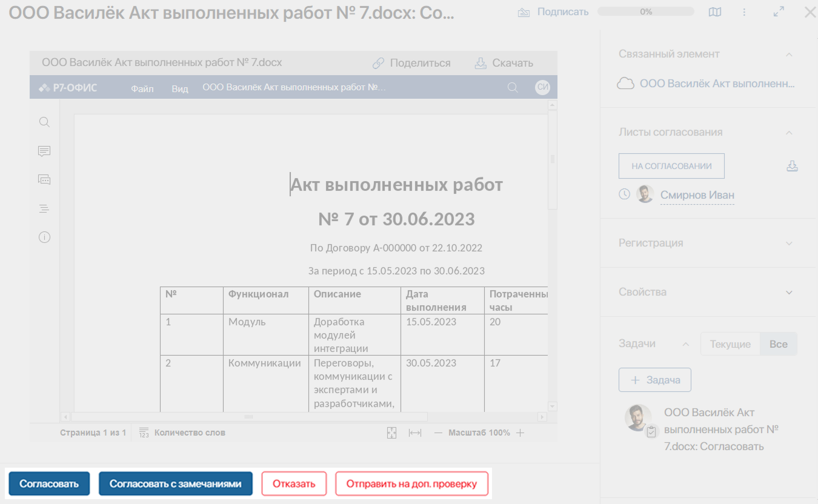Open the document info icon
Screen dimensions: 818x504
pos(44,237)
